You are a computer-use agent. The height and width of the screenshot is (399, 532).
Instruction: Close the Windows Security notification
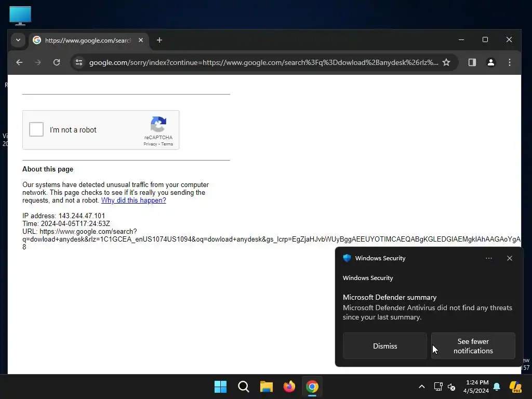click(509, 258)
